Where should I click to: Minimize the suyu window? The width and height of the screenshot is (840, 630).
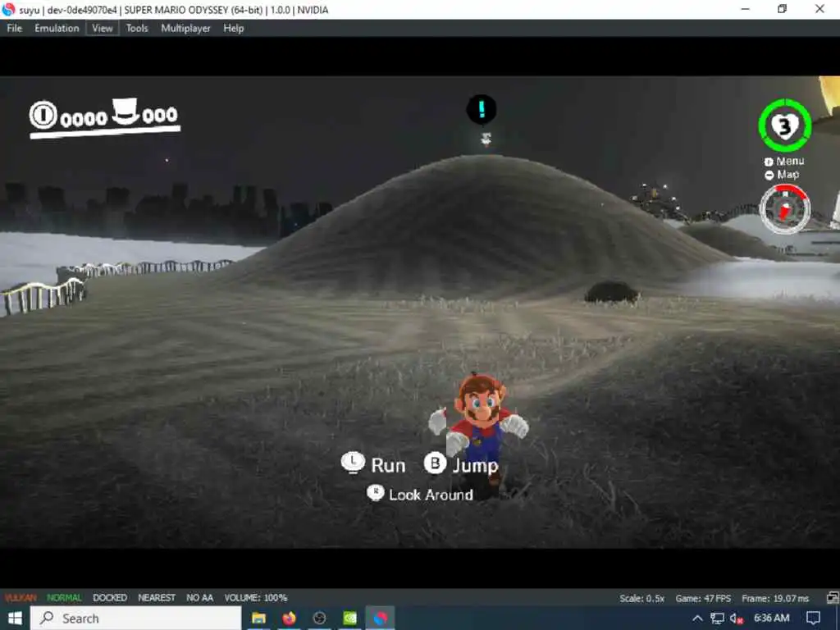(745, 9)
